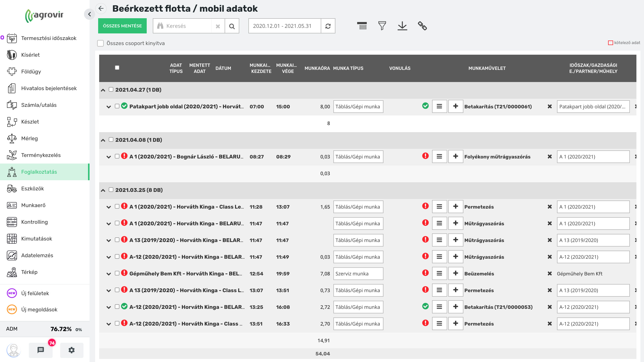Open the Termesztési időszakok menu
Image resolution: width=644 pixels, height=362 pixels.
(x=45, y=38)
